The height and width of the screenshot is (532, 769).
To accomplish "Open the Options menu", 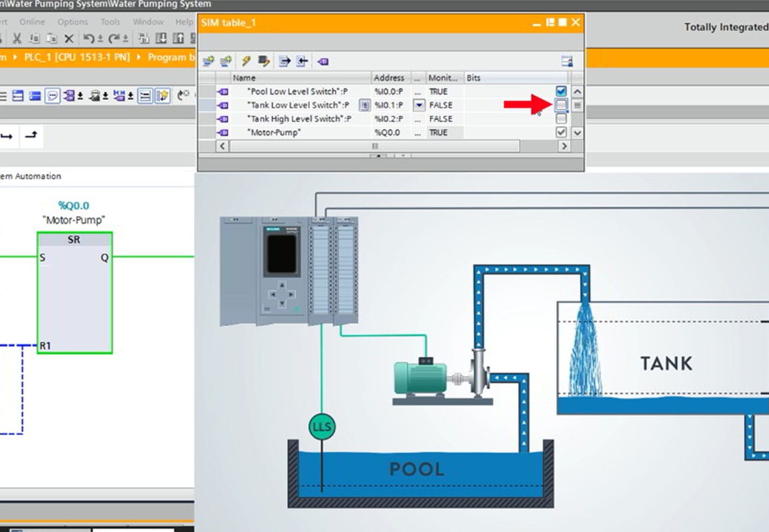I will pyautogui.click(x=72, y=22).
